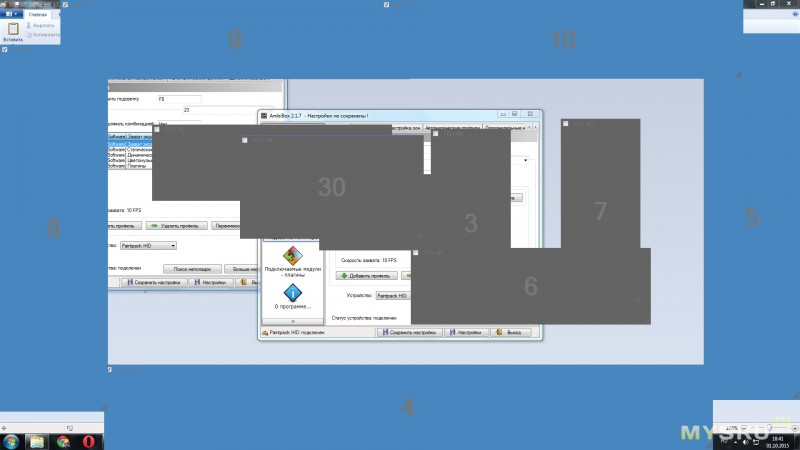Select the Статический фон list row
This screenshot has height=450, width=800.
coord(130,150)
